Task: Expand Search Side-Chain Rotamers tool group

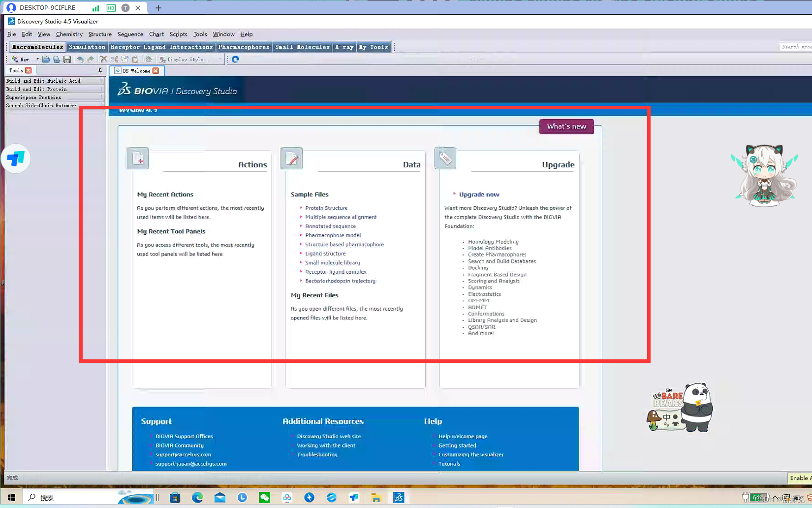Action: (x=55, y=105)
